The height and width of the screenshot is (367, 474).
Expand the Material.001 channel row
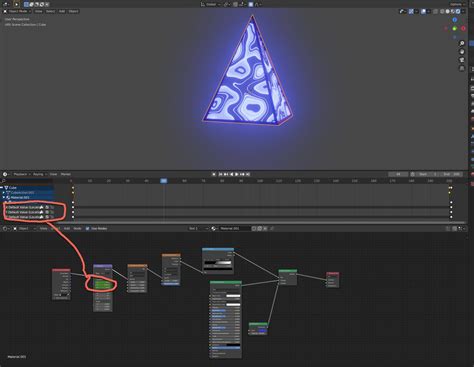coord(4,197)
